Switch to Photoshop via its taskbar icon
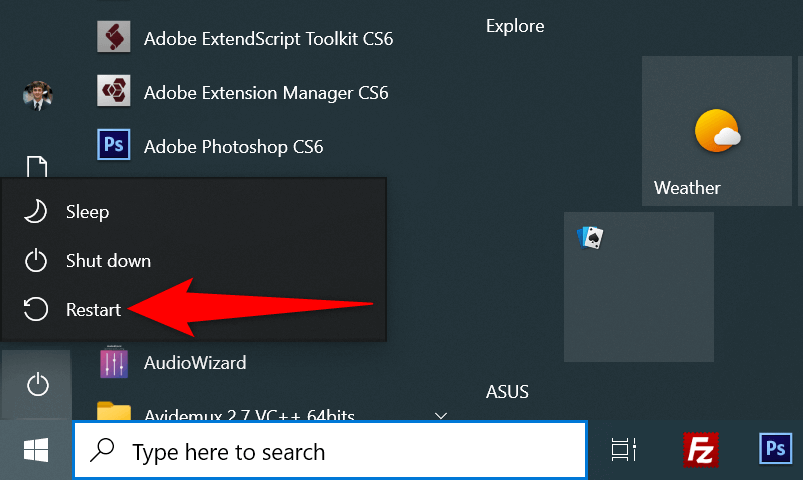This screenshot has height=480, width=803. coord(776,451)
